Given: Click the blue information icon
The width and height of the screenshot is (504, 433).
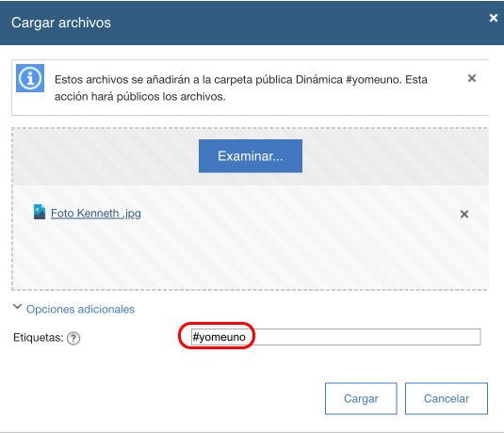Looking at the screenshot, I should (30, 78).
